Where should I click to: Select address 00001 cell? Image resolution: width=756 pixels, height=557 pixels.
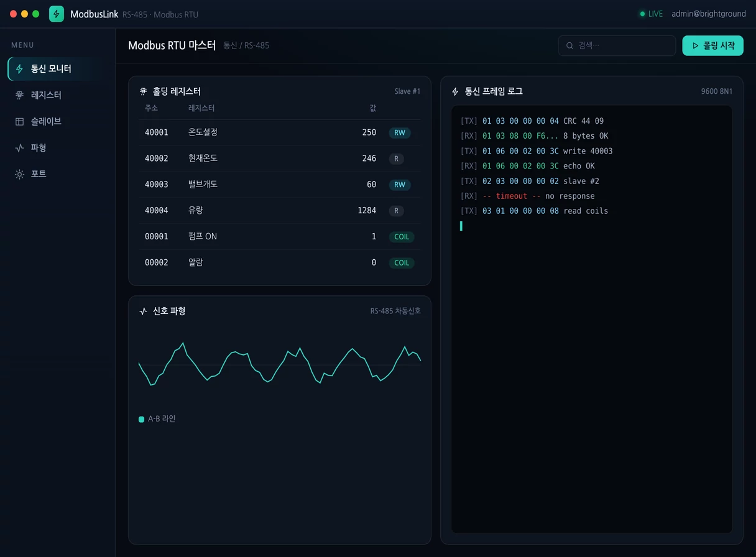click(157, 237)
